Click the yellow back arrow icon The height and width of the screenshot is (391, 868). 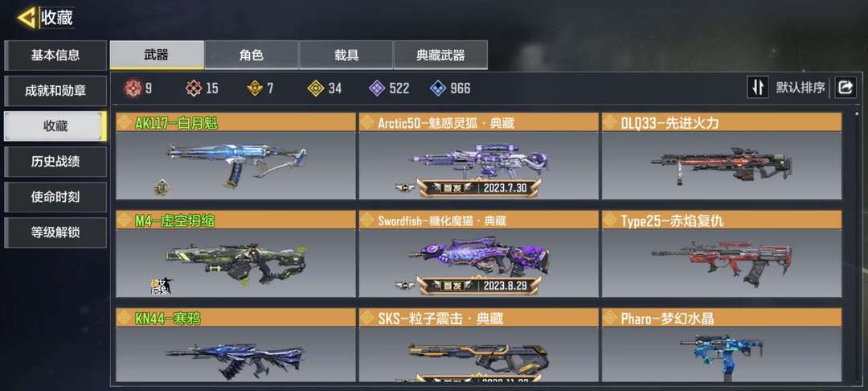point(27,18)
